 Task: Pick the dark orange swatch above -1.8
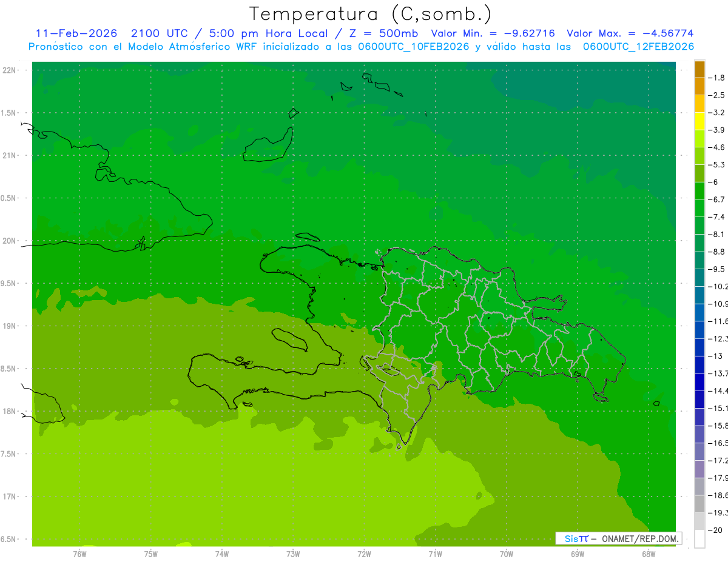click(699, 69)
